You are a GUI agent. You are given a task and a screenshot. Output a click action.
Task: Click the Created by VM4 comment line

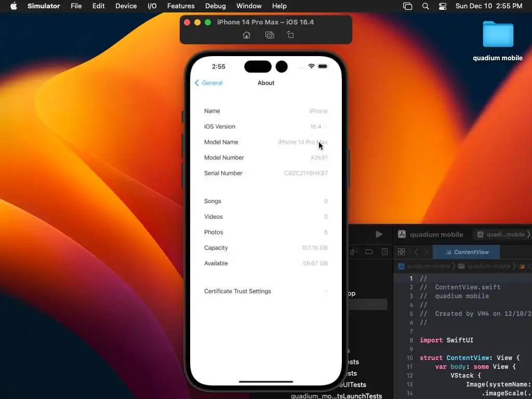476,314
